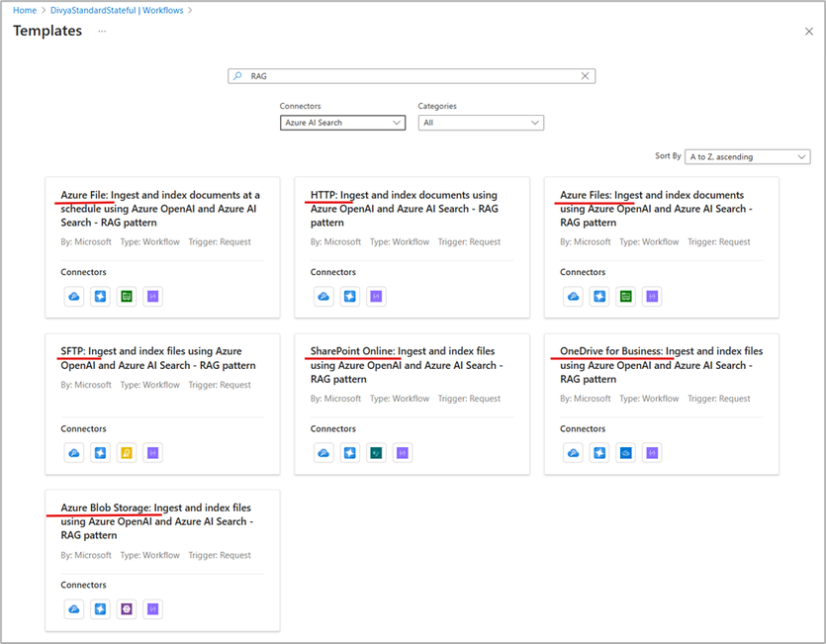This screenshot has width=826, height=644.
Task: Go to Home breadcrumb
Action: coord(25,10)
